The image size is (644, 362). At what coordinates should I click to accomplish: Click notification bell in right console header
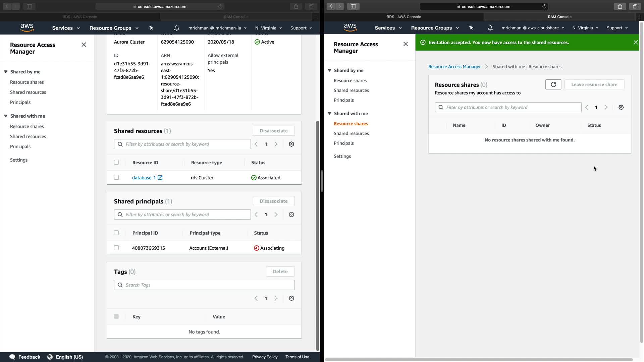490,28
